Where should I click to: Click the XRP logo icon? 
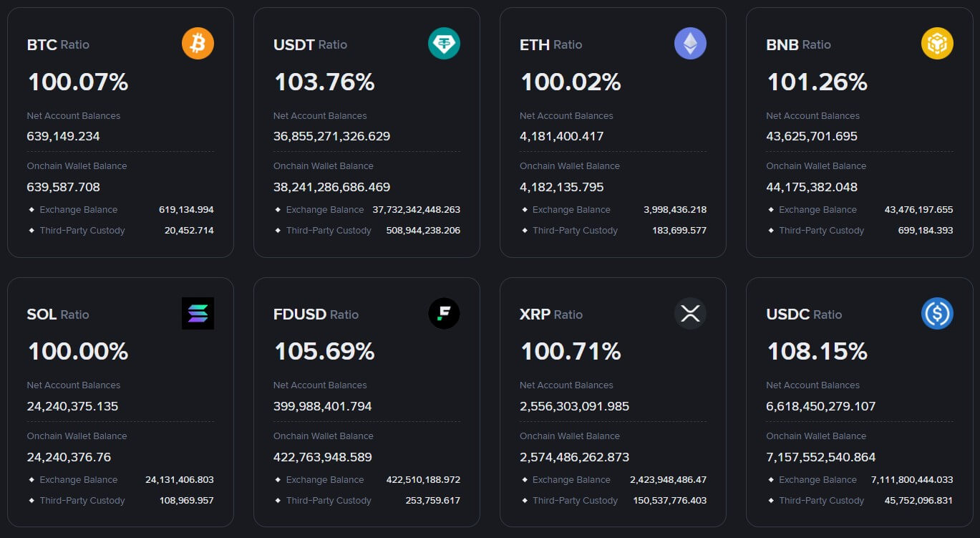(x=690, y=314)
